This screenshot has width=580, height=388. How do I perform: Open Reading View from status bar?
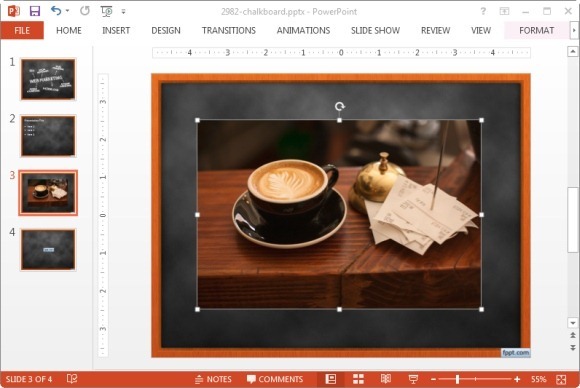[x=386, y=379]
